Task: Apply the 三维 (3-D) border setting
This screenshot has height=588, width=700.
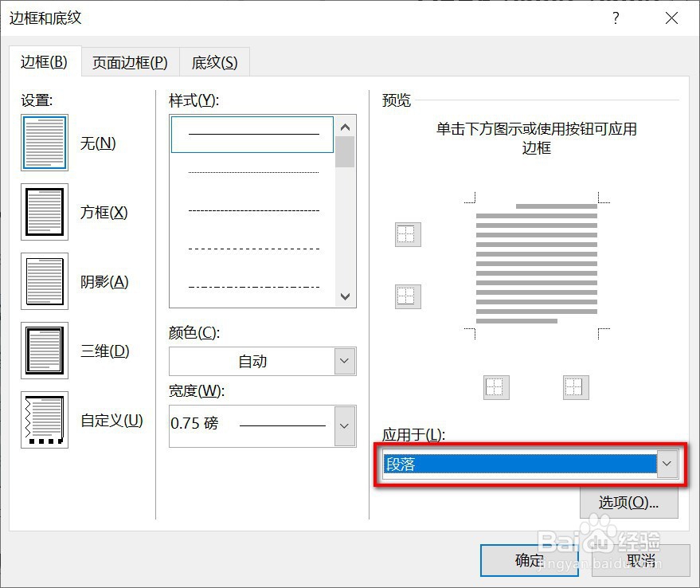Action: pyautogui.click(x=45, y=351)
